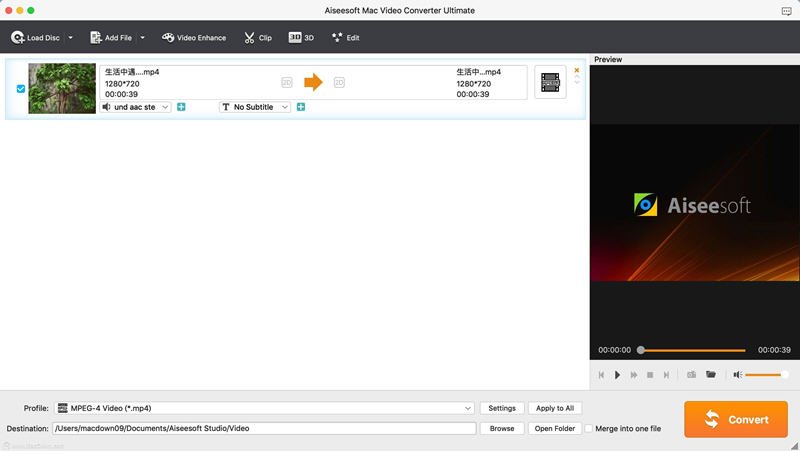Select the Clip scissors tool

pos(258,38)
